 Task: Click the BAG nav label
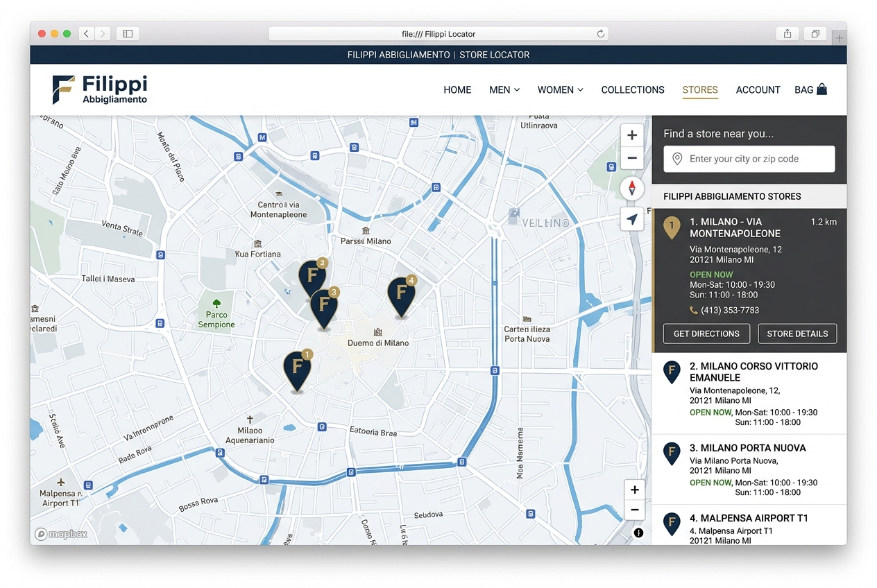(803, 89)
